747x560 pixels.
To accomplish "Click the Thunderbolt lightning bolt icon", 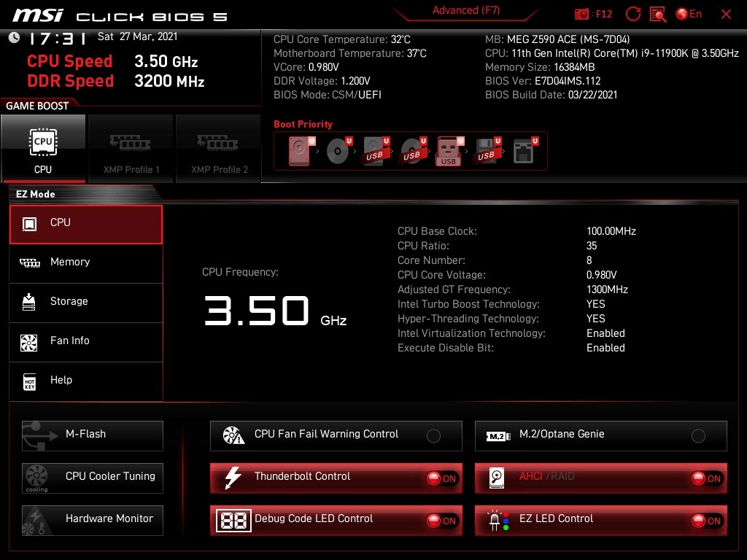I will 233,478.
